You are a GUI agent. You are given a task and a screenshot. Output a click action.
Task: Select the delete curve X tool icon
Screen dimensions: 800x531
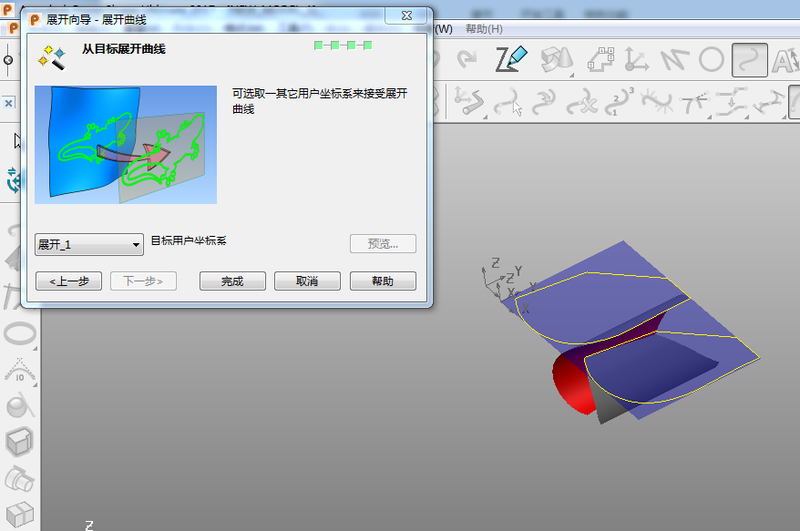coord(582,102)
